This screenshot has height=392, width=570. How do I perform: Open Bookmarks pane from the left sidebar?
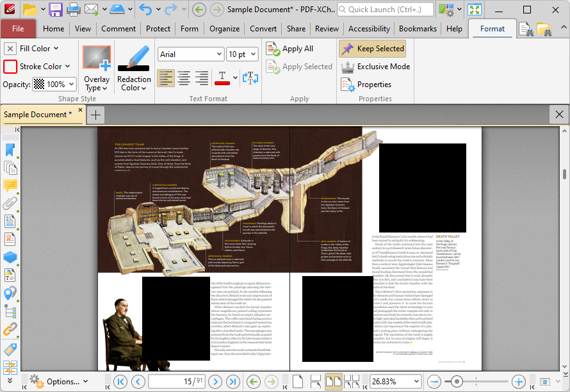10,150
